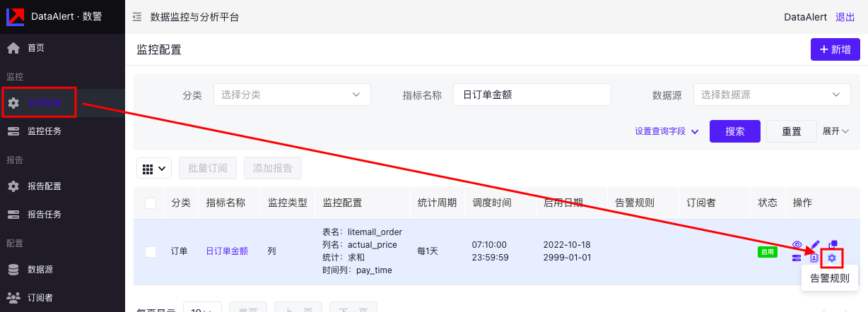The height and width of the screenshot is (312, 868).
Task: Click the 表名:litemall_order text
Action: 362,232
